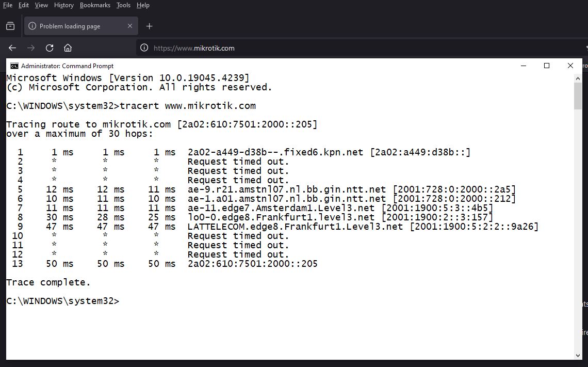The width and height of the screenshot is (588, 367).
Task: Click hop 2 'Request timed out.' text
Action: (238, 162)
